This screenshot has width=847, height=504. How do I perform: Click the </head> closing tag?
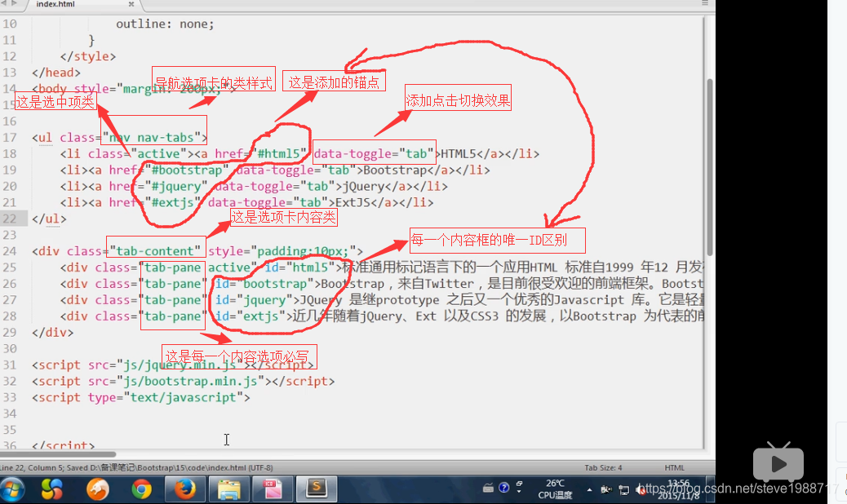pos(55,73)
